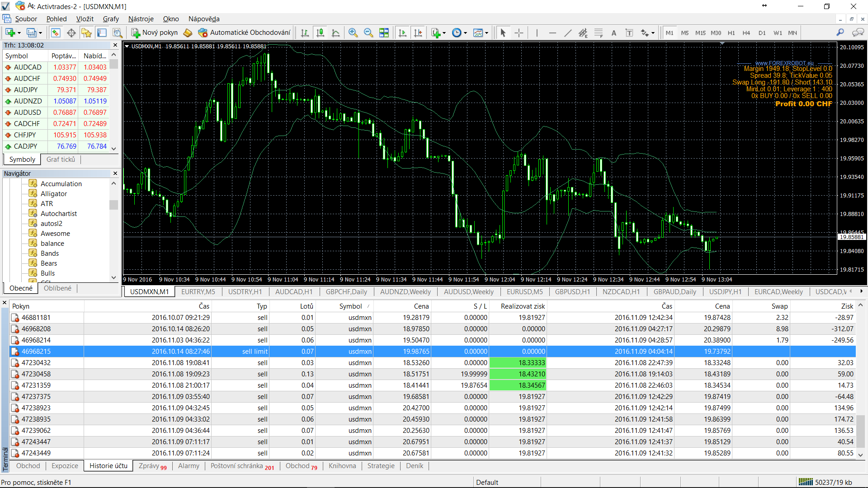868x488 pixels.
Task: Select the Alligator indicator in Navigator
Action: [53, 194]
